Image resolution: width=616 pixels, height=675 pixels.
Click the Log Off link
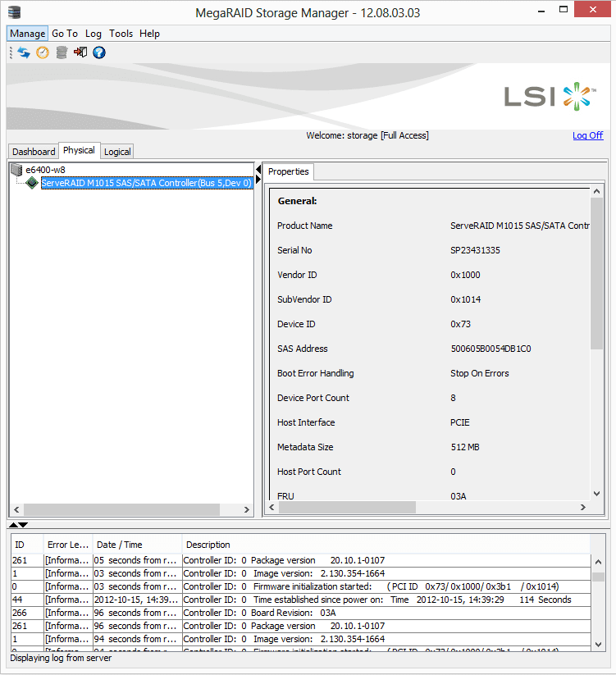point(587,135)
